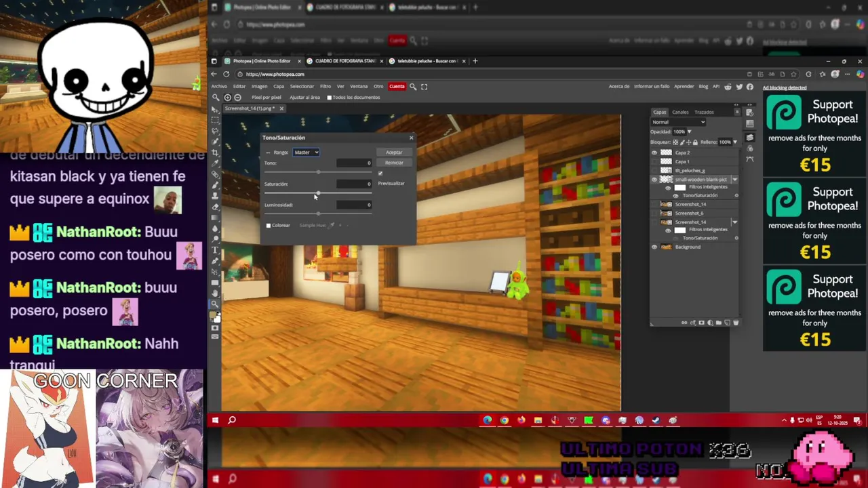Image resolution: width=868 pixels, height=488 pixels.
Task: Select the Rectangular Marquee selection tool
Action: [x=215, y=120]
